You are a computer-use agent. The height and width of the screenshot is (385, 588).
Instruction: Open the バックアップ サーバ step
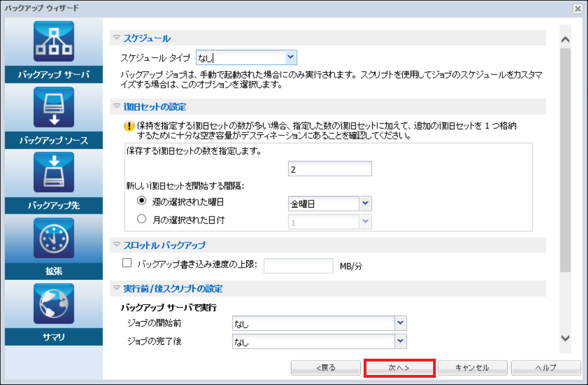(54, 74)
